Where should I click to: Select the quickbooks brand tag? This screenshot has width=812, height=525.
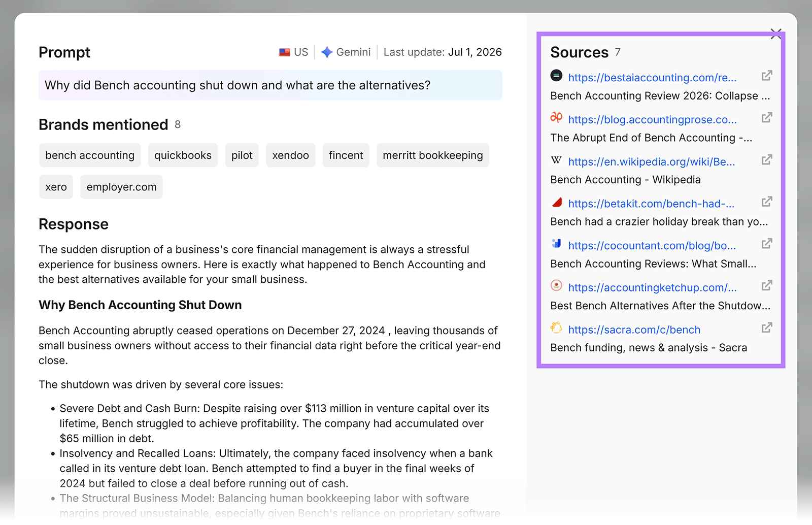click(x=183, y=155)
